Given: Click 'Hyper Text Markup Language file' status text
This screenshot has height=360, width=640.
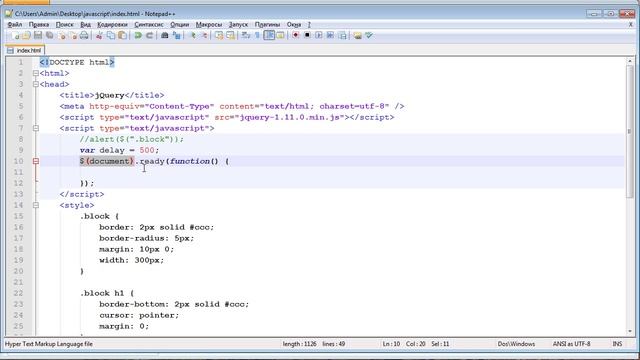Looking at the screenshot, I should (x=49, y=344).
